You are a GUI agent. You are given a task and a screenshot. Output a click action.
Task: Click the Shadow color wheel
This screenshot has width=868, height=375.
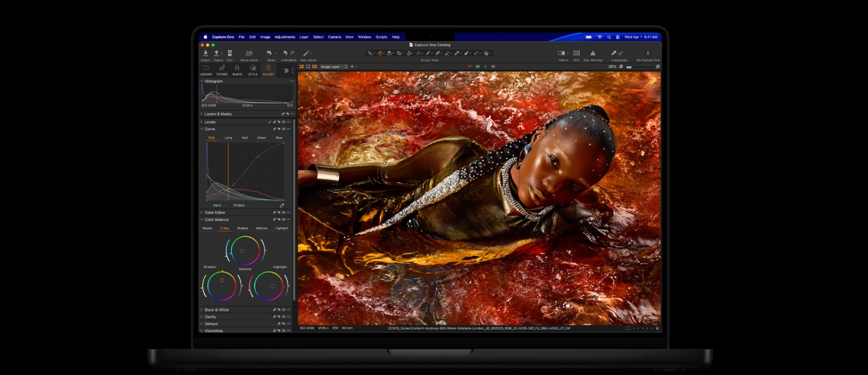221,286
